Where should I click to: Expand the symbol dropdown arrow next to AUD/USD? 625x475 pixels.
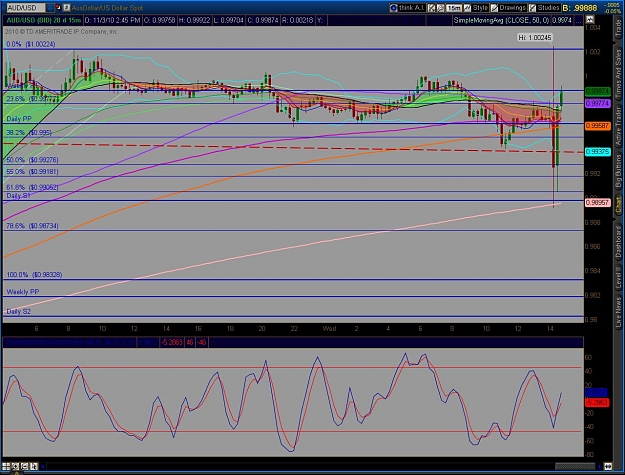(x=49, y=8)
